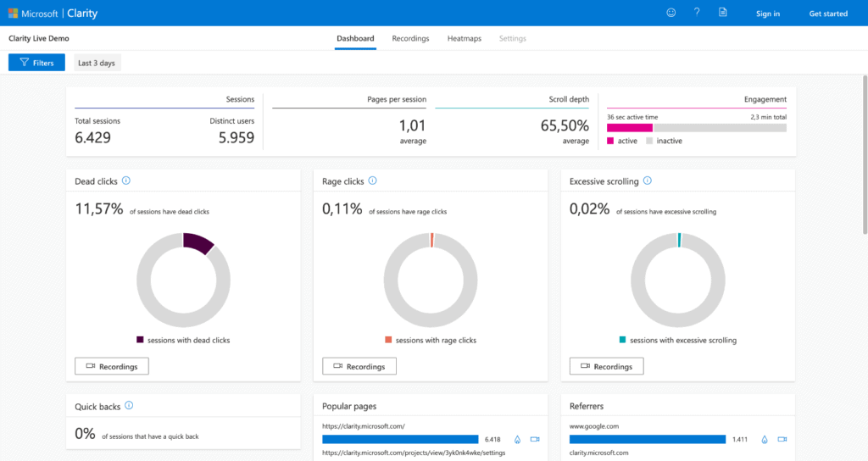
Task: Click the Popular pages card heading
Action: tap(349, 406)
